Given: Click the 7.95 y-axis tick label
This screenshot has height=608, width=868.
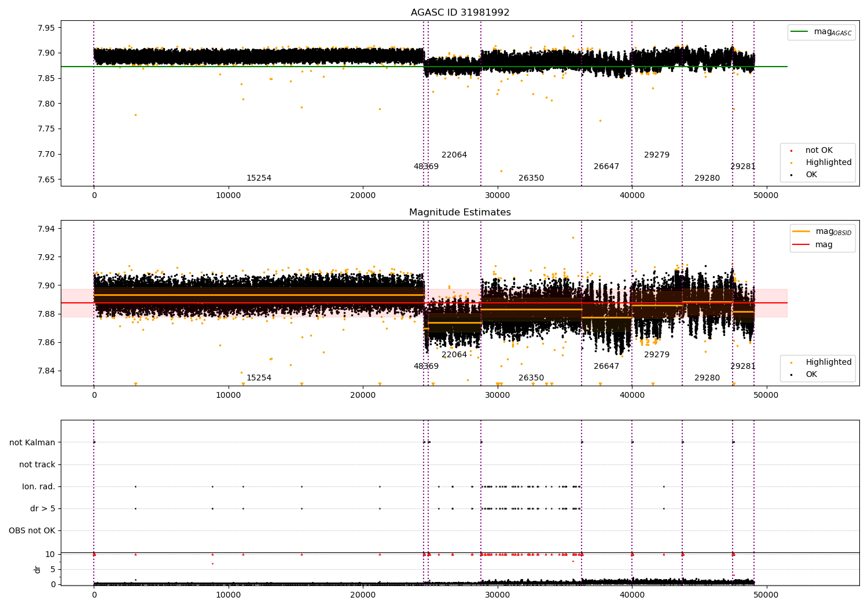Looking at the screenshot, I should pyautogui.click(x=46, y=28).
